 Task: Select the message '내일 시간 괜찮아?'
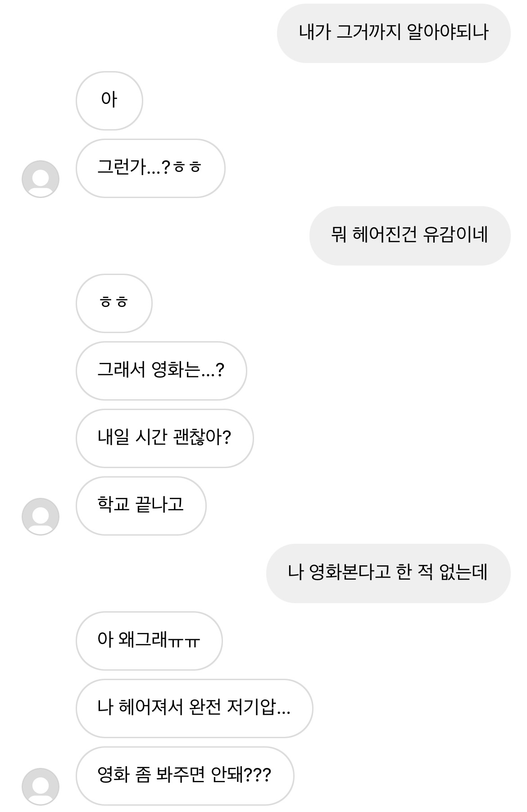pyautogui.click(x=164, y=438)
